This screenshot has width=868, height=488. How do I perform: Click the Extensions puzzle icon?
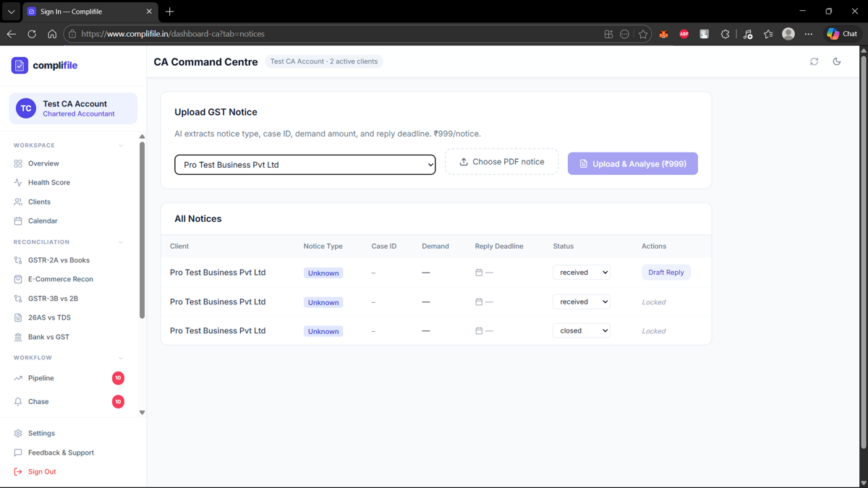[725, 34]
